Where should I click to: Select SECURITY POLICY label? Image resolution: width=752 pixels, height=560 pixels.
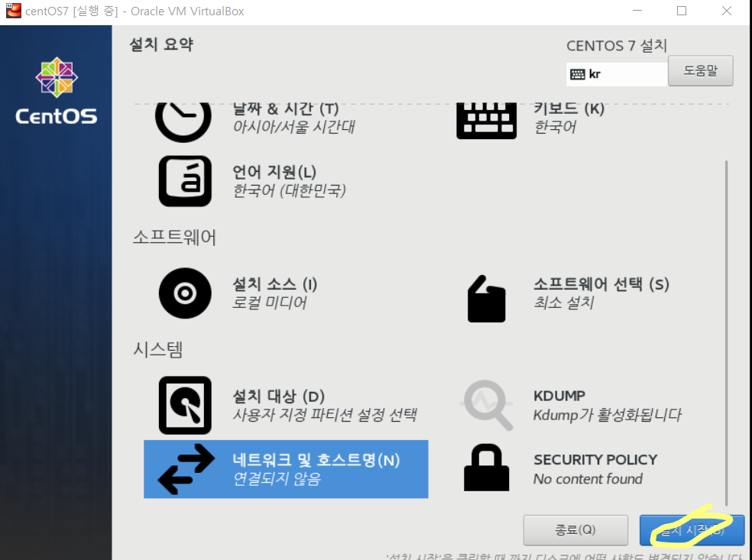pyautogui.click(x=595, y=459)
